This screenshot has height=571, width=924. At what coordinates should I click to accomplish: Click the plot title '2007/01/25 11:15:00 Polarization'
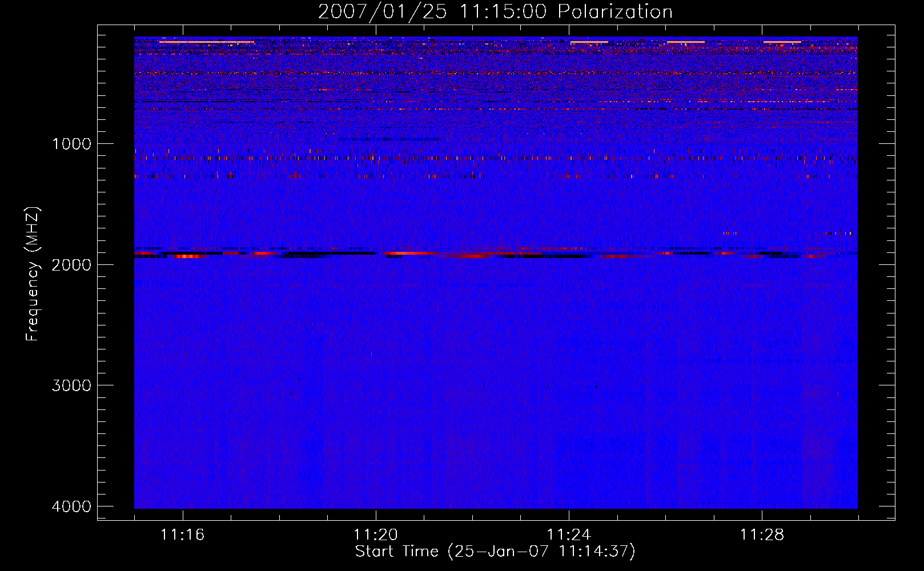coord(495,12)
